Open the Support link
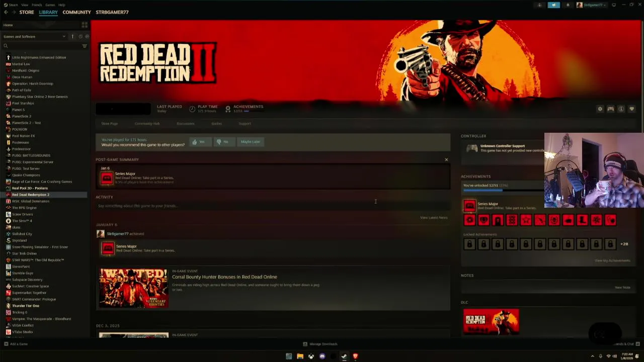Viewport: 644px width, 362px height. tap(245, 124)
